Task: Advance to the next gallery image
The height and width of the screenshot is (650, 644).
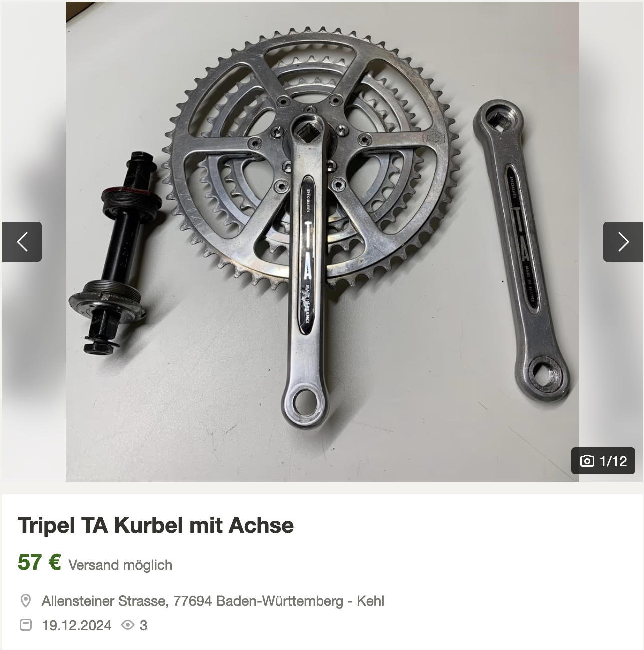Action: (x=623, y=242)
